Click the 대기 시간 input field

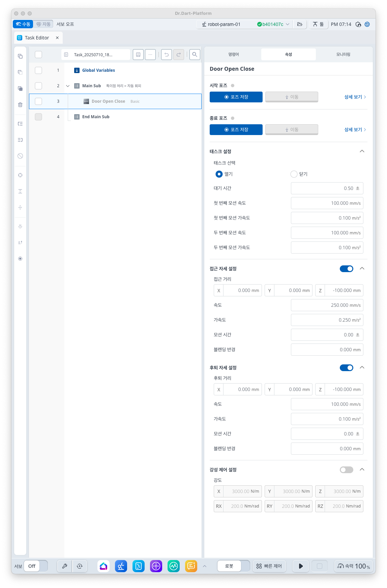click(327, 189)
